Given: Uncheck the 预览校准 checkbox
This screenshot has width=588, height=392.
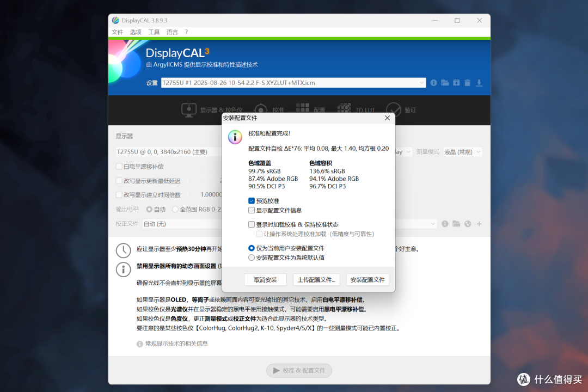Looking at the screenshot, I should (252, 201).
